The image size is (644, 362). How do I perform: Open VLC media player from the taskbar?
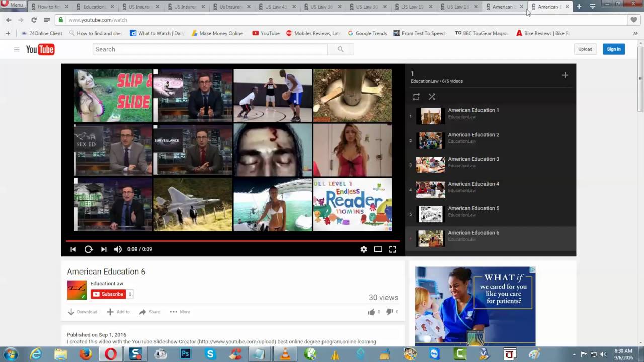(x=285, y=354)
